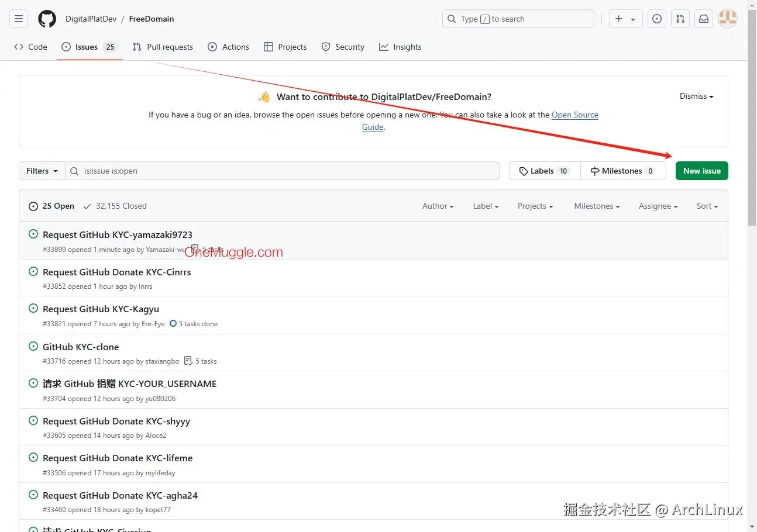Focus the 'Type / to search' box
757x532 pixels.
pos(518,19)
